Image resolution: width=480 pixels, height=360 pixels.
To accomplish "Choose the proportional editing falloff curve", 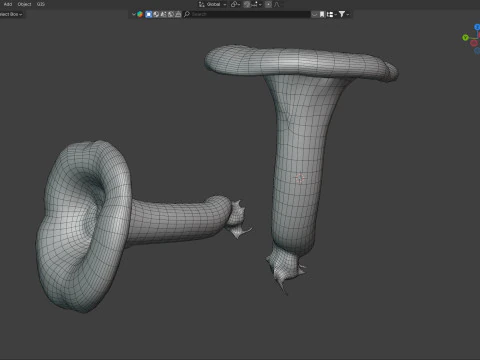I will 277,4.
